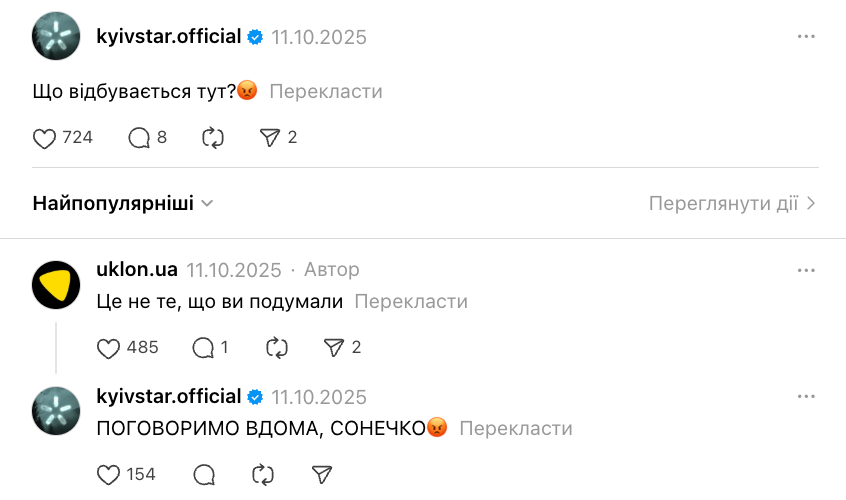Open the Найпопулярніші sort dropdown
This screenshot has height=500, width=846.
(x=123, y=203)
